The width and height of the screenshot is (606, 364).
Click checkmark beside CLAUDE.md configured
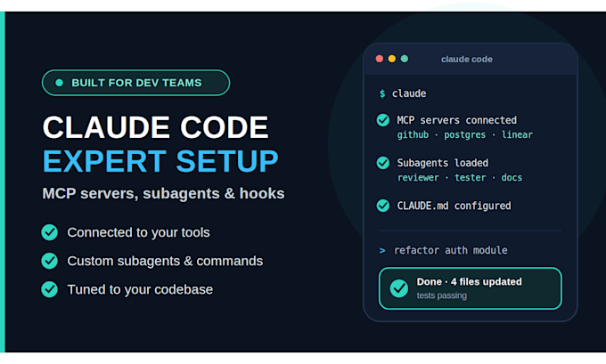point(383,206)
